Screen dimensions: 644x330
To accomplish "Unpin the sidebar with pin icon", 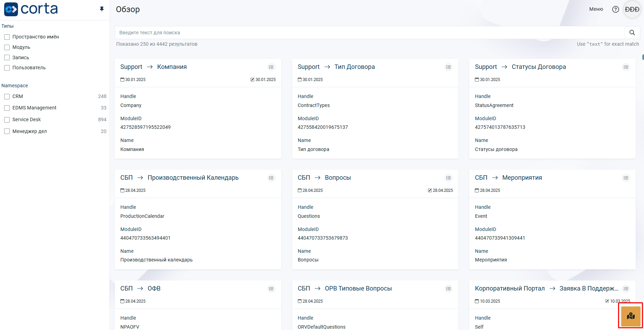I will click(x=102, y=9).
